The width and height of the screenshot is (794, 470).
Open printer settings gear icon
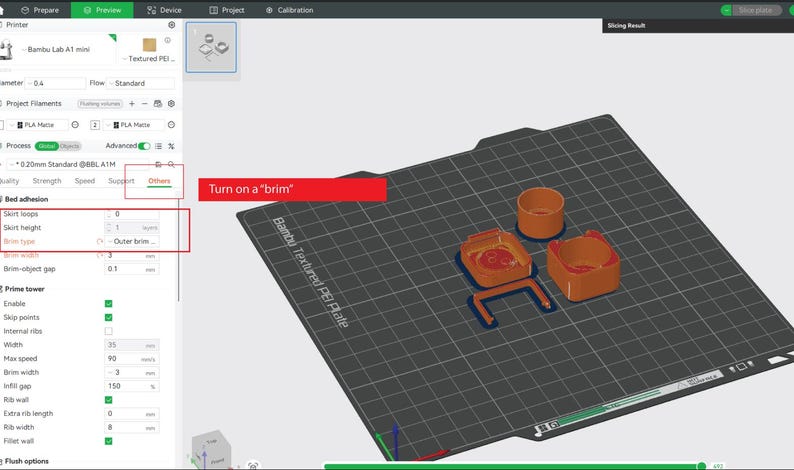(x=172, y=25)
